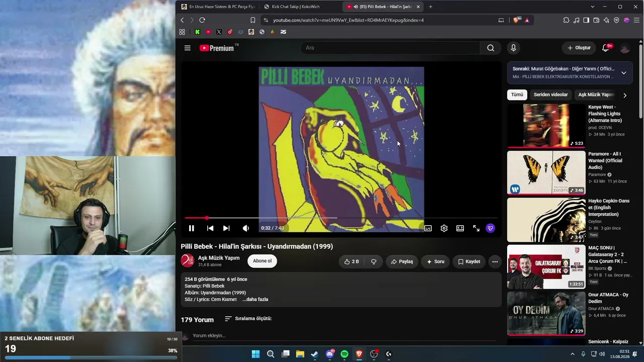
Task: Toggle the browser sidebar panel
Action: pyautogui.click(x=586, y=20)
